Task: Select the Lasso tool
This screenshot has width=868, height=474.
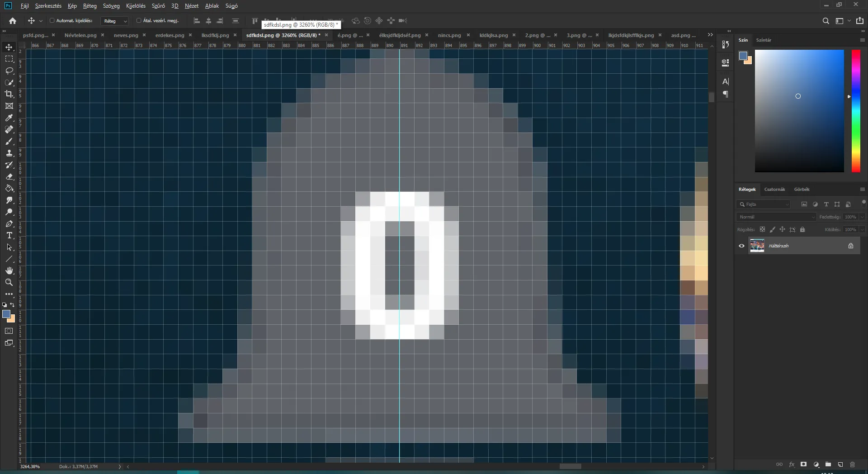Action: point(9,71)
